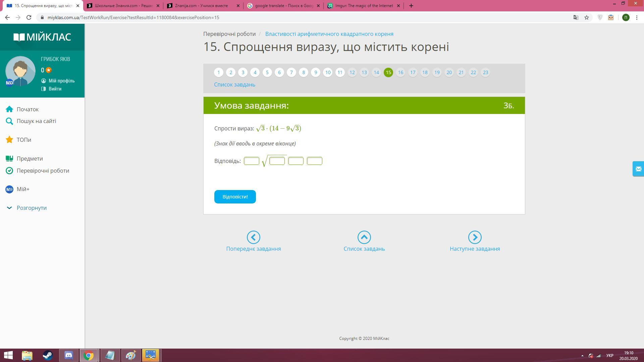Click the Перевірочні роботи checkmark icon
The width and height of the screenshot is (644, 362).
[x=9, y=171]
